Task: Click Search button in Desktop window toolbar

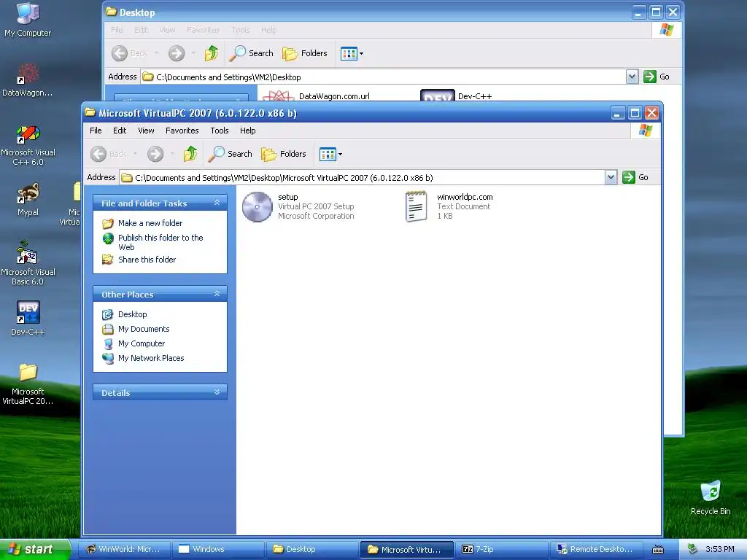Action: click(252, 53)
